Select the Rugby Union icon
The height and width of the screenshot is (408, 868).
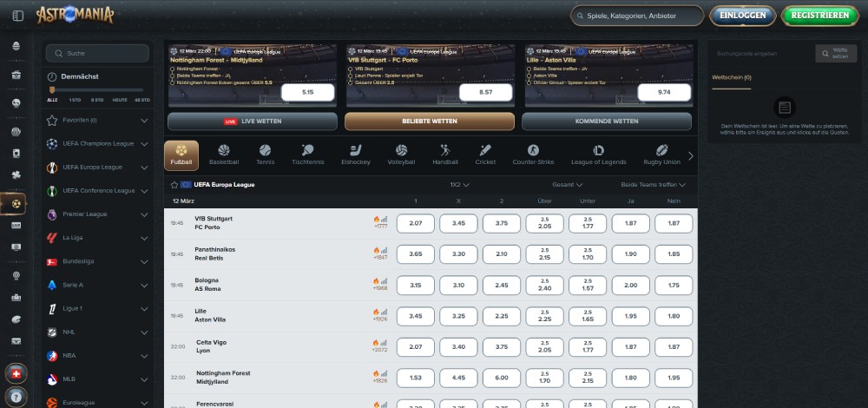coord(661,155)
